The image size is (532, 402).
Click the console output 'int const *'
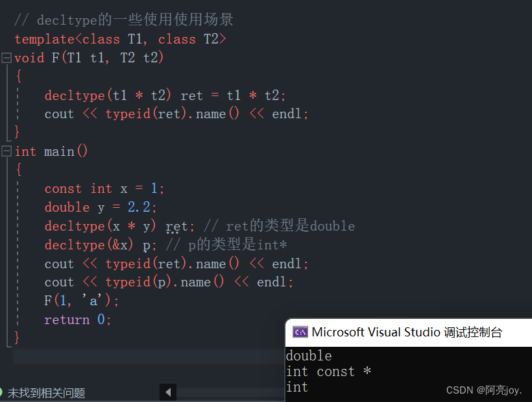(x=328, y=371)
